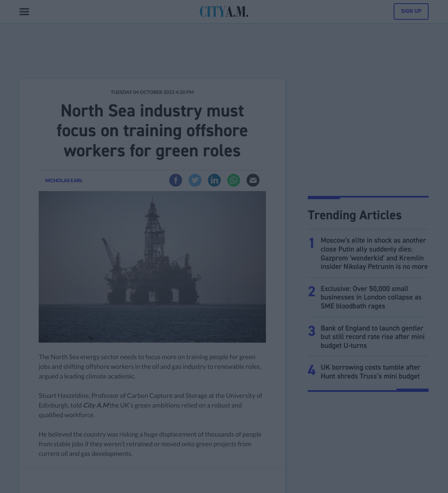The image size is (448, 493).
Task: Click trending rank number 2
Action: pyautogui.click(x=311, y=291)
